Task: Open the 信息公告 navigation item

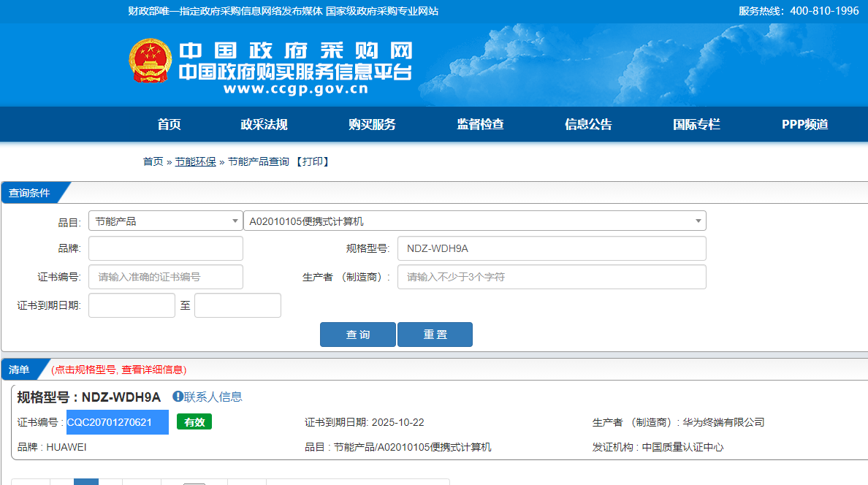Action: (588, 125)
